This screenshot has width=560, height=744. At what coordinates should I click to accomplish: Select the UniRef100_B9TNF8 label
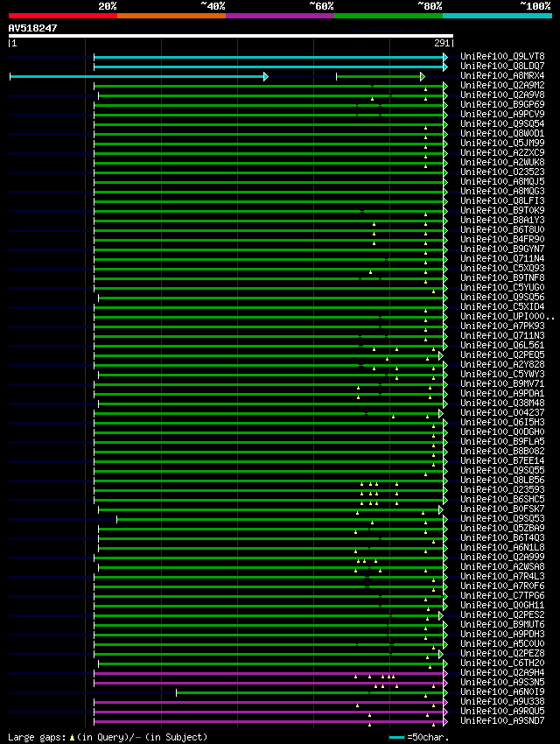(x=502, y=278)
